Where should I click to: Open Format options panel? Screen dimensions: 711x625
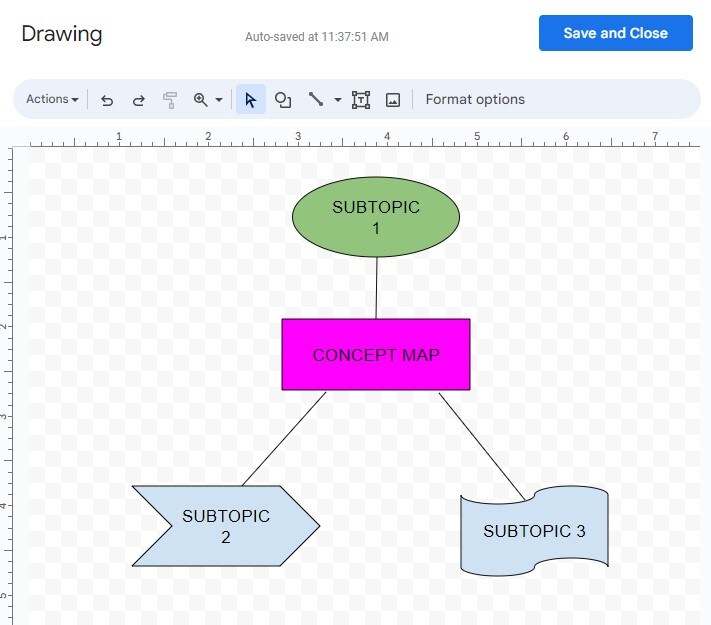(x=475, y=99)
